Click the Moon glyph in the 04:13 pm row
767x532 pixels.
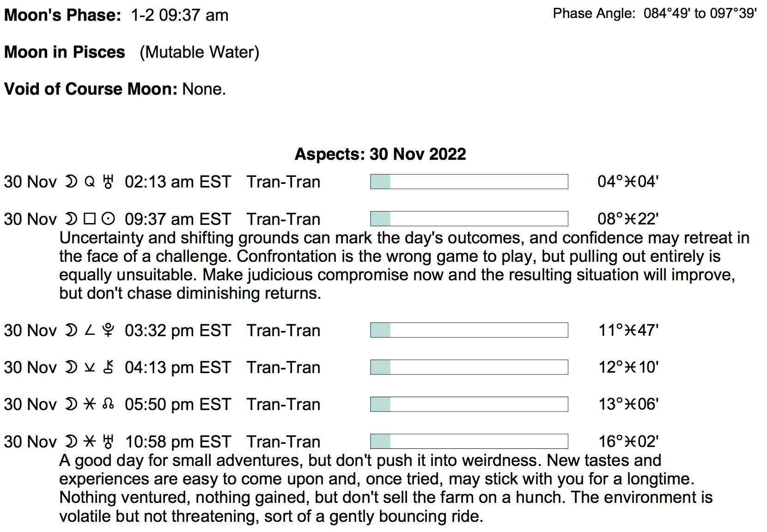71,368
